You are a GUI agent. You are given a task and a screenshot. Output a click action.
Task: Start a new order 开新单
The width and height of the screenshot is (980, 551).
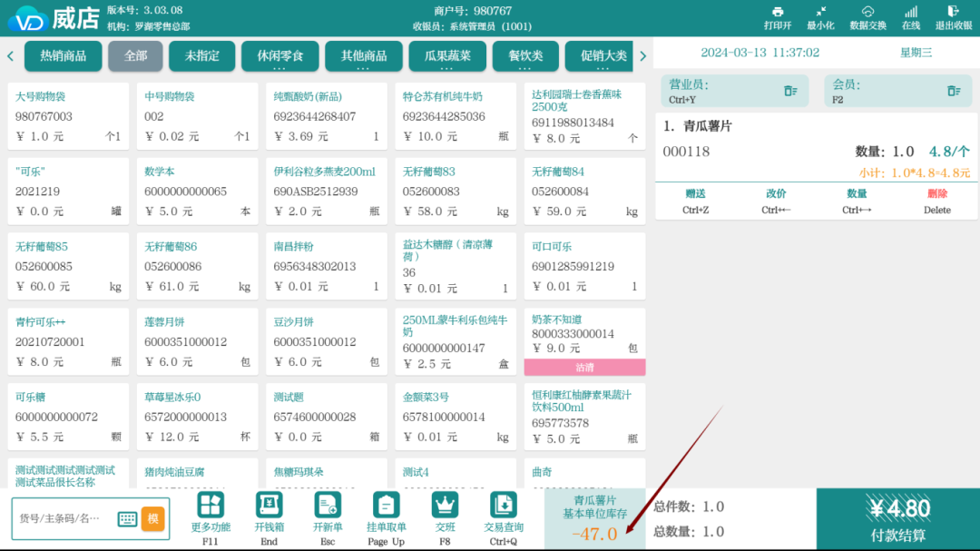327,507
